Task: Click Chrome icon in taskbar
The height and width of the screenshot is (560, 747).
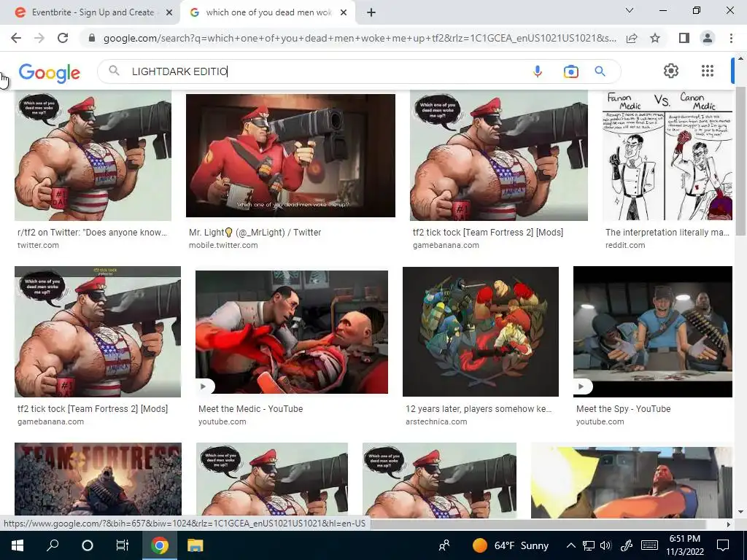Action: (160, 545)
